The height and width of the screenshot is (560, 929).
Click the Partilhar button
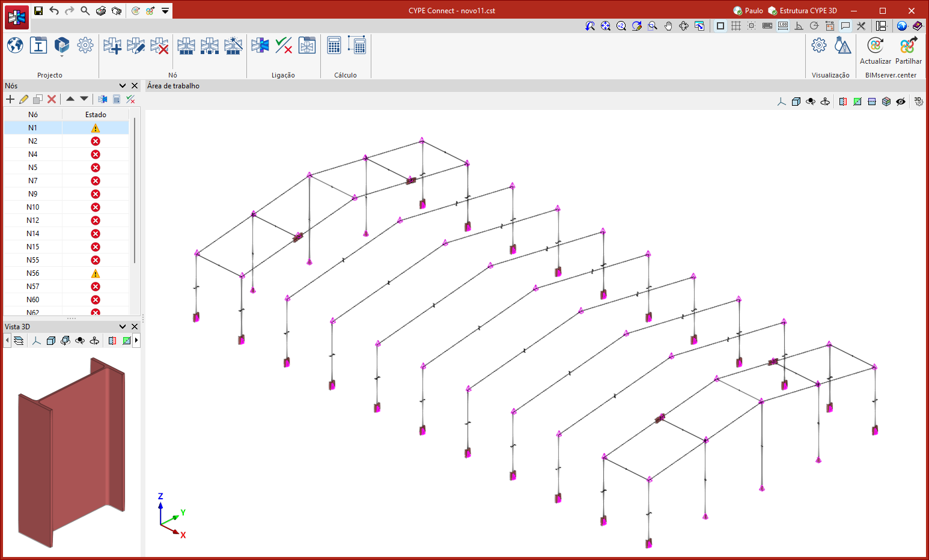(x=908, y=50)
